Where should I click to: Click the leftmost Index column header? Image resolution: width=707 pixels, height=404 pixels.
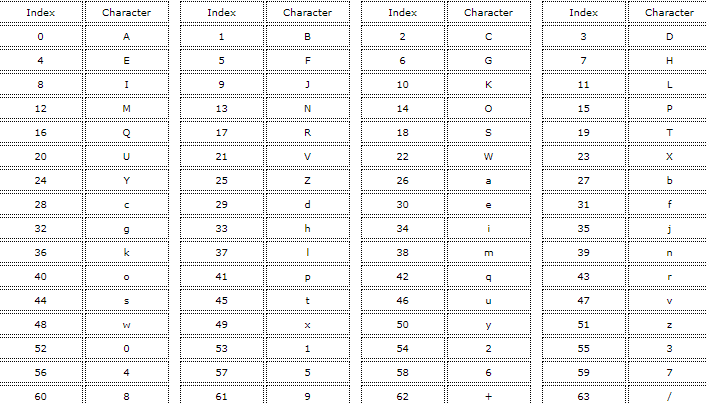pyautogui.click(x=40, y=13)
